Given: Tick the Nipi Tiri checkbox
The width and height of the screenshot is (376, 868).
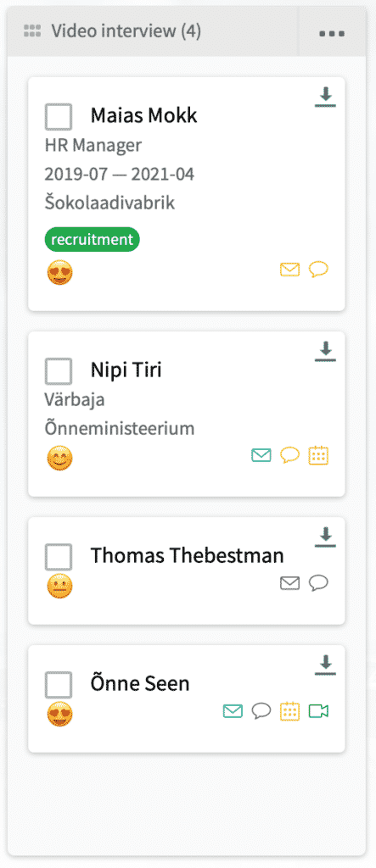Looking at the screenshot, I should tap(59, 370).
